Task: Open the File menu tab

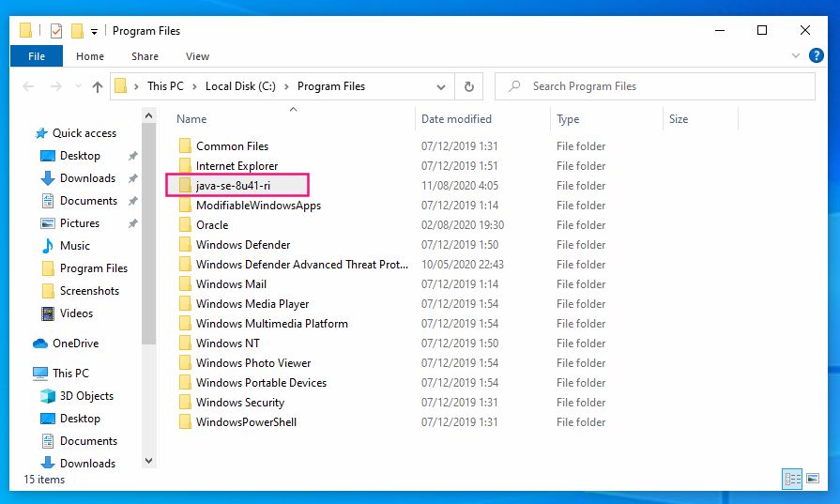Action: click(37, 56)
